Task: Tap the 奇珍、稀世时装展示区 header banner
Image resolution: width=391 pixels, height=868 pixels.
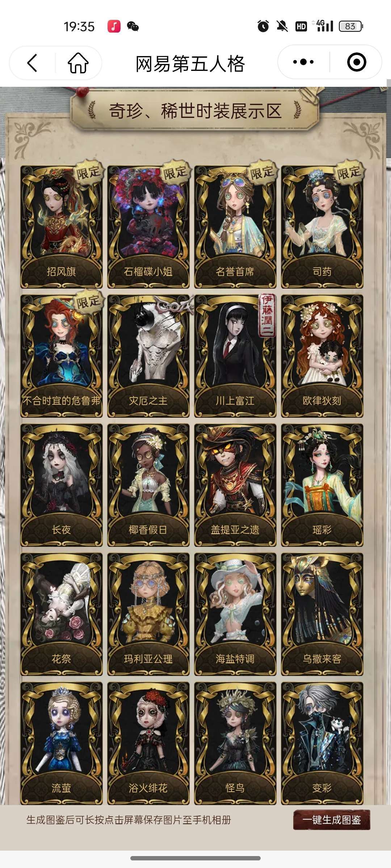Action: pyautogui.click(x=195, y=111)
